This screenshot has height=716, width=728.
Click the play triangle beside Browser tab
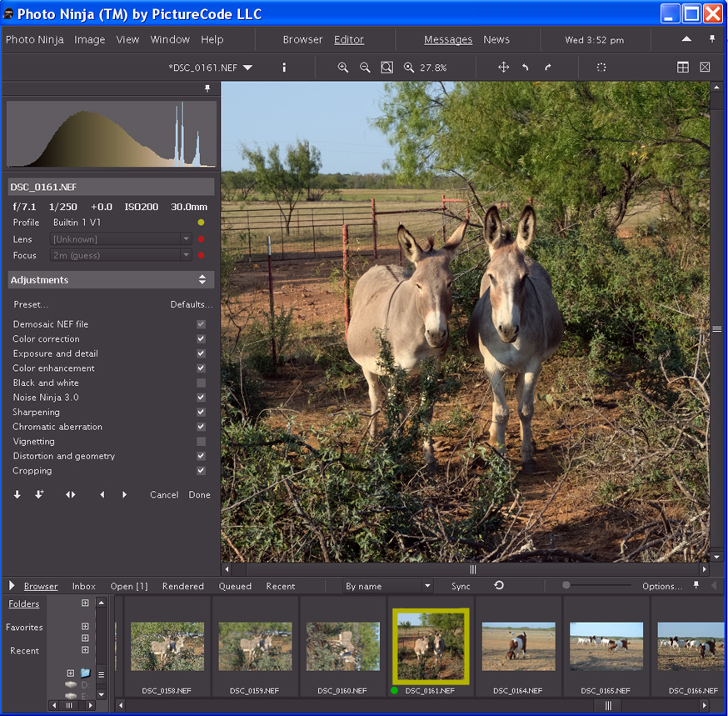pos(12,585)
